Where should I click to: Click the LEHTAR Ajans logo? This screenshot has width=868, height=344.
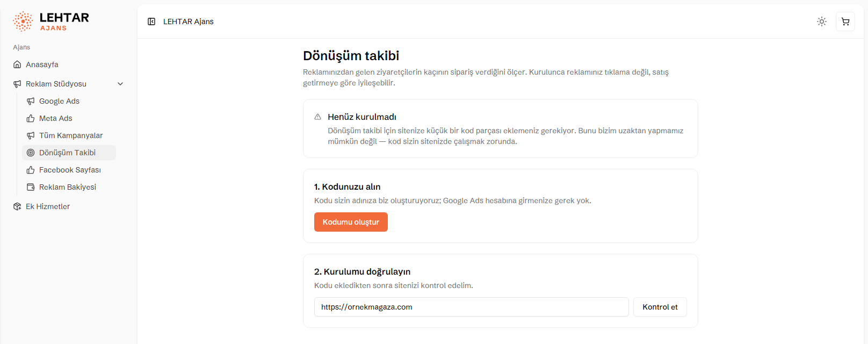(51, 21)
